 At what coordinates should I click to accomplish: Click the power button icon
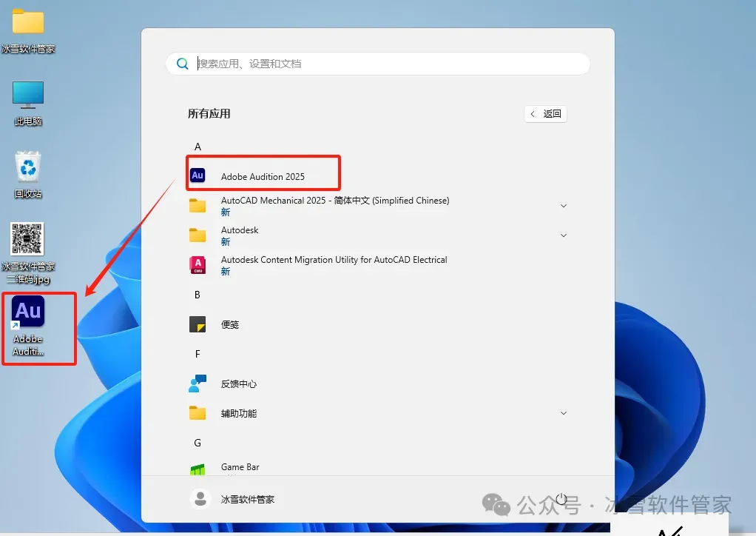click(x=561, y=499)
